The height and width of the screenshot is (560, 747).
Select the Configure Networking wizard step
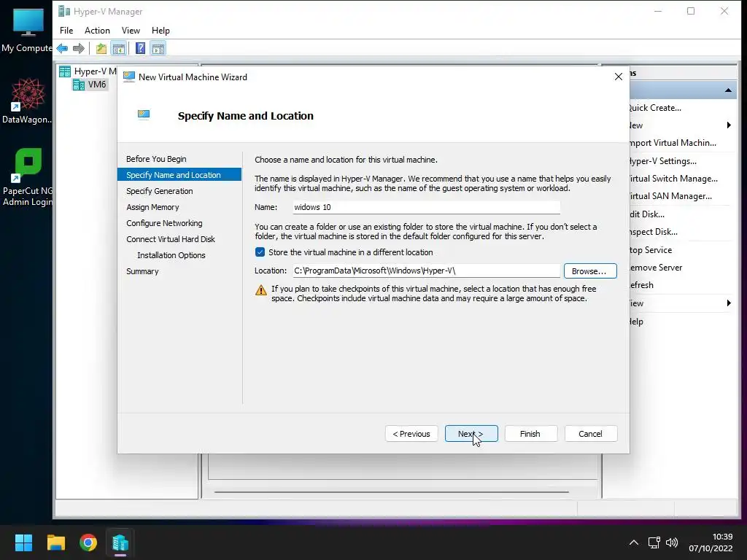[164, 223]
